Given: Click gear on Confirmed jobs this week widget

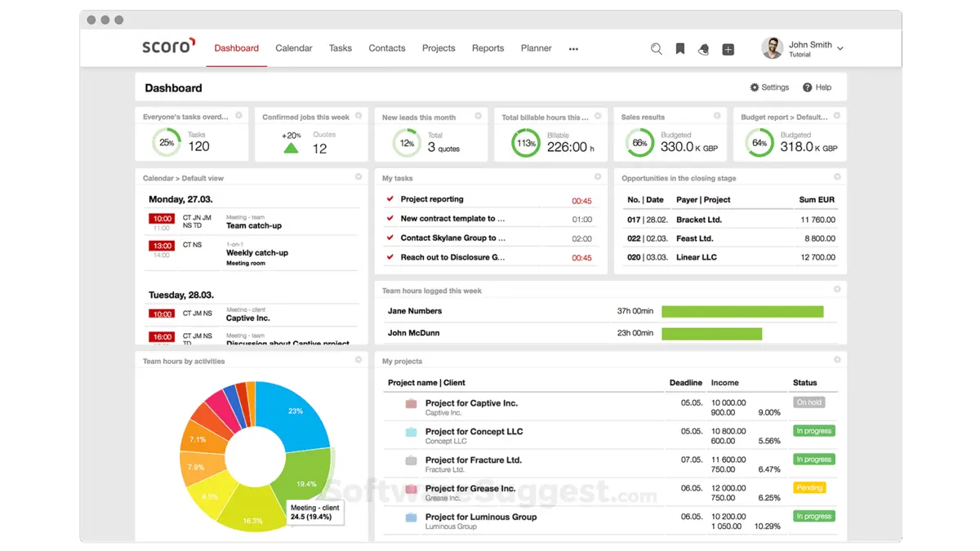Looking at the screenshot, I should tap(359, 116).
